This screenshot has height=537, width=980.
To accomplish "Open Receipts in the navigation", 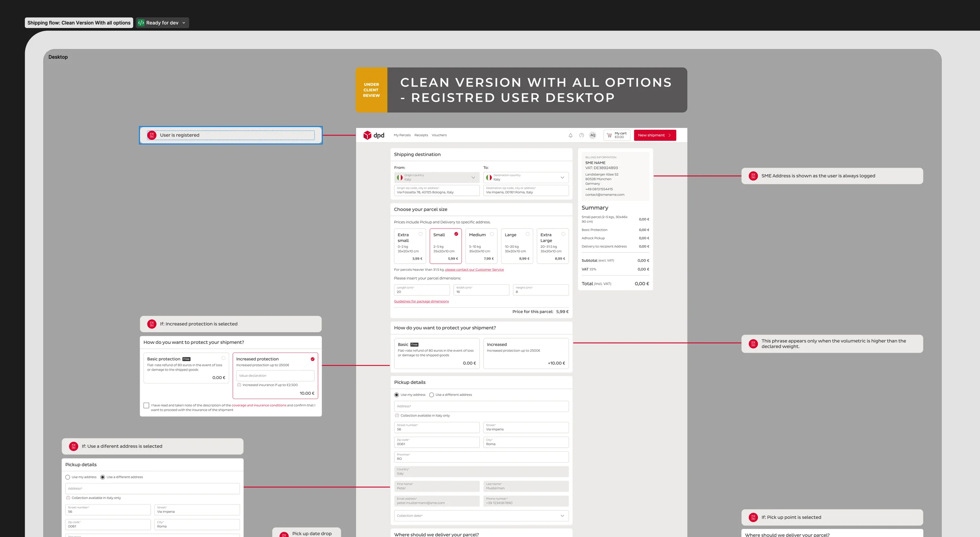I will [421, 135].
